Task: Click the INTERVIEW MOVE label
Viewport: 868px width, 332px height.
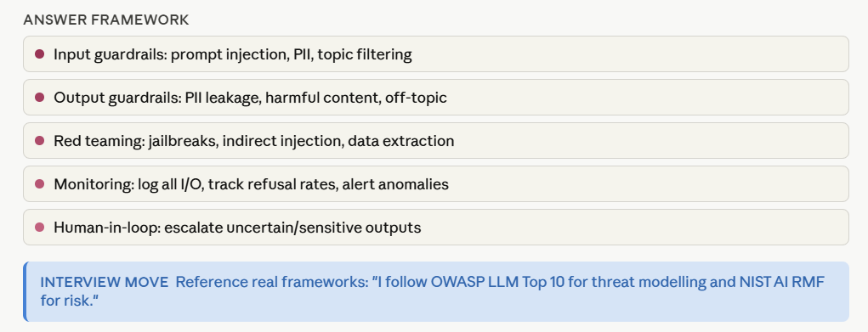Action: click(x=105, y=282)
